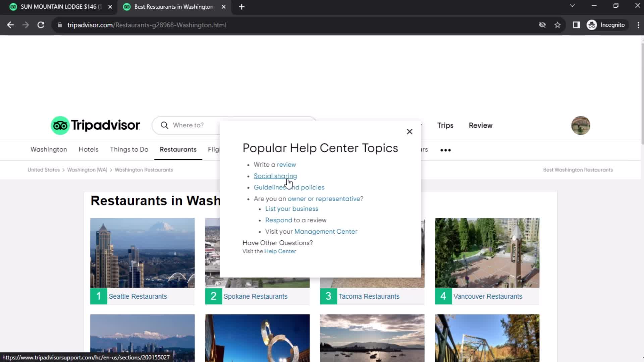Viewport: 644px width, 362px height.
Task: Close the Popular Help Center Topics dialog
Action: 409,131
